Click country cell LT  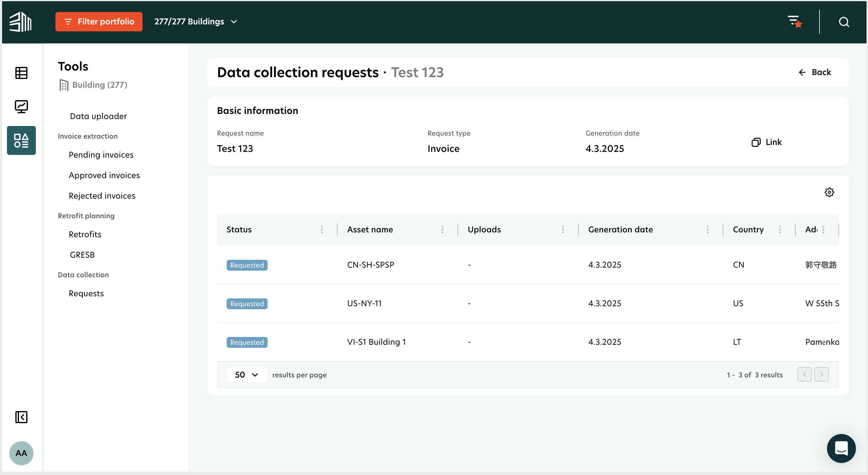click(737, 342)
